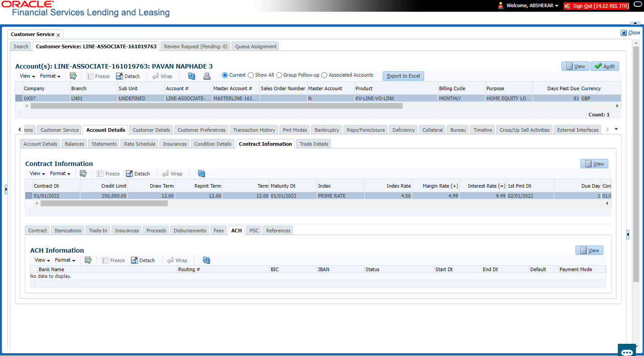Select the Associated Accounts radio button

coord(324,75)
